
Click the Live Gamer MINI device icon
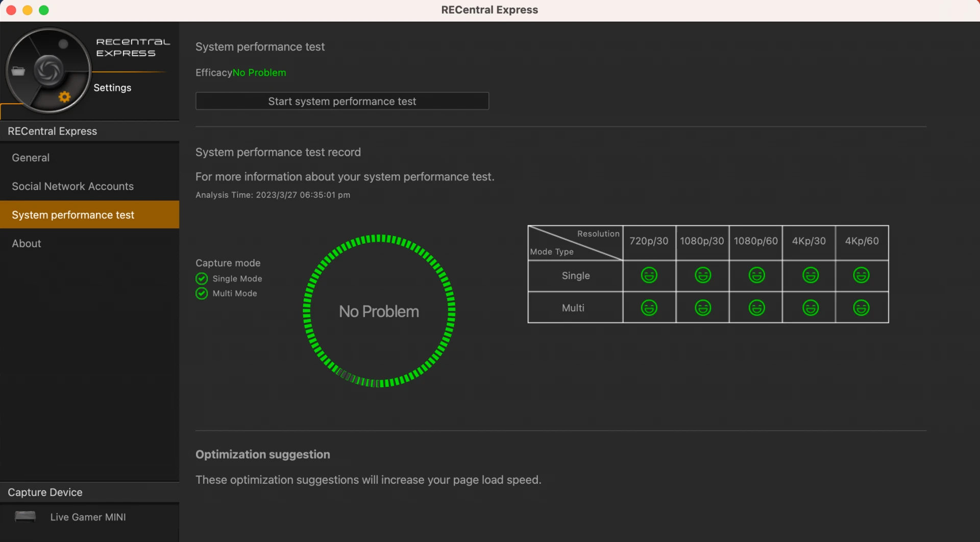click(25, 516)
